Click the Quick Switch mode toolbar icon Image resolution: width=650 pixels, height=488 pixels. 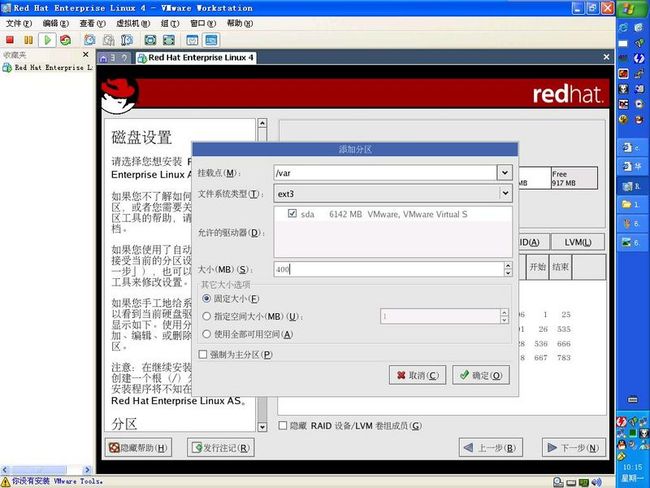169,40
